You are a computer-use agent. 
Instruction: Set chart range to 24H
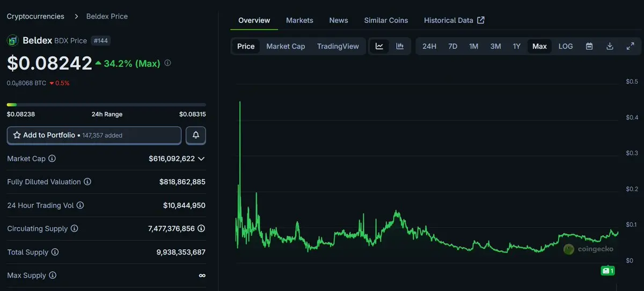point(429,46)
